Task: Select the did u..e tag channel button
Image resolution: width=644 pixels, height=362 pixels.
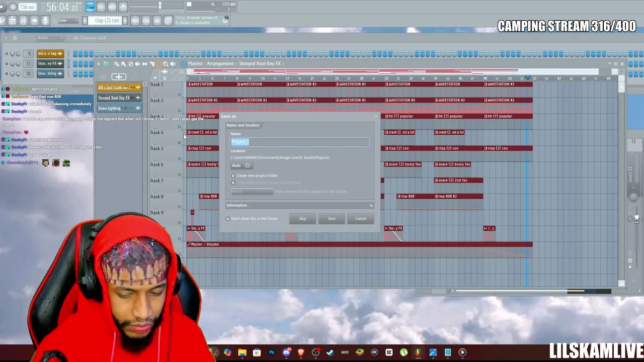Action: point(50,54)
